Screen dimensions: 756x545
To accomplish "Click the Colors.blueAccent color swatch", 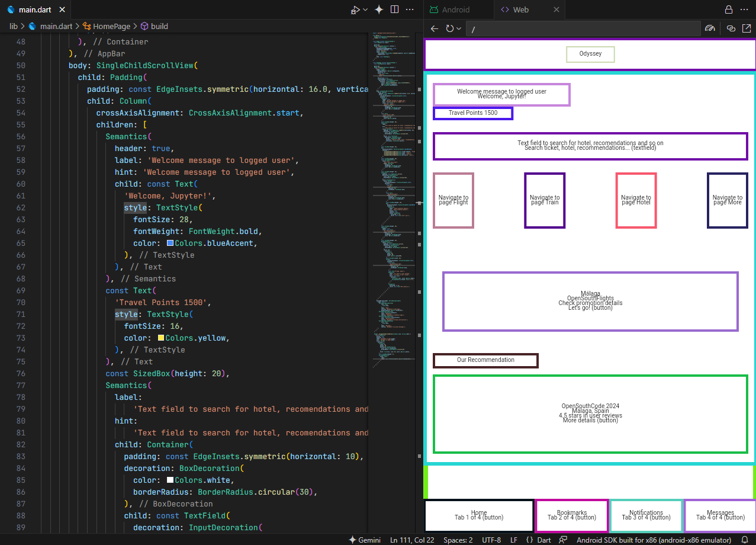I will 170,243.
